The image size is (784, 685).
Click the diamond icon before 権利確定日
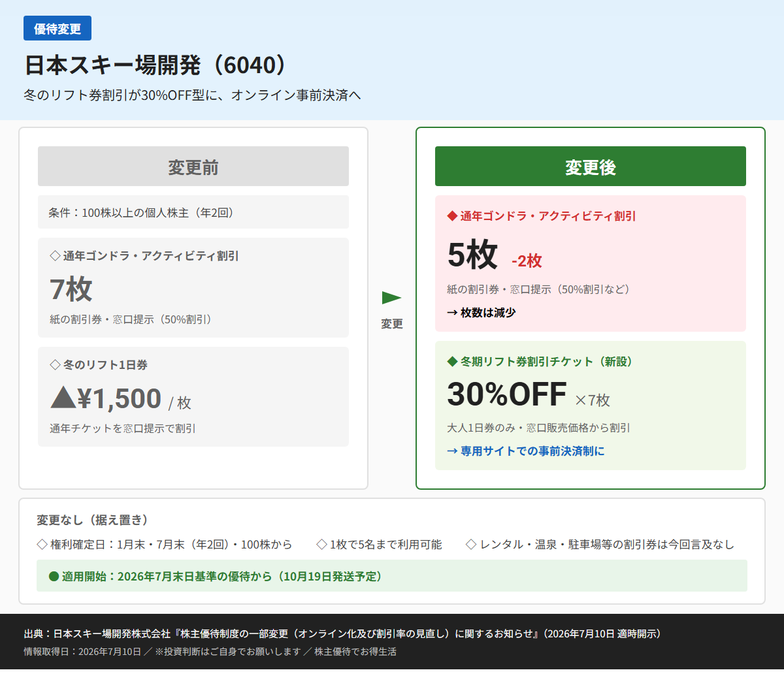pyautogui.click(x=42, y=545)
